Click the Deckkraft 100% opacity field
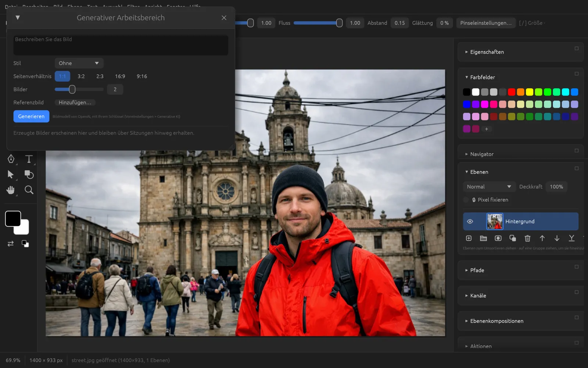Image resolution: width=588 pixels, height=368 pixels. [556, 187]
